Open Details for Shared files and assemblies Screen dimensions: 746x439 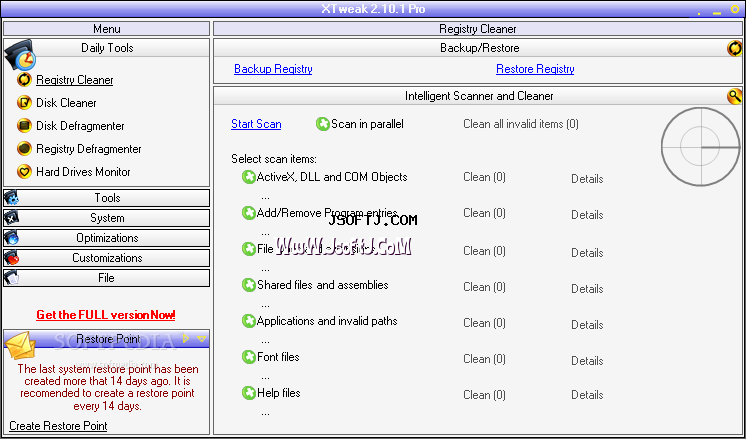click(x=587, y=289)
